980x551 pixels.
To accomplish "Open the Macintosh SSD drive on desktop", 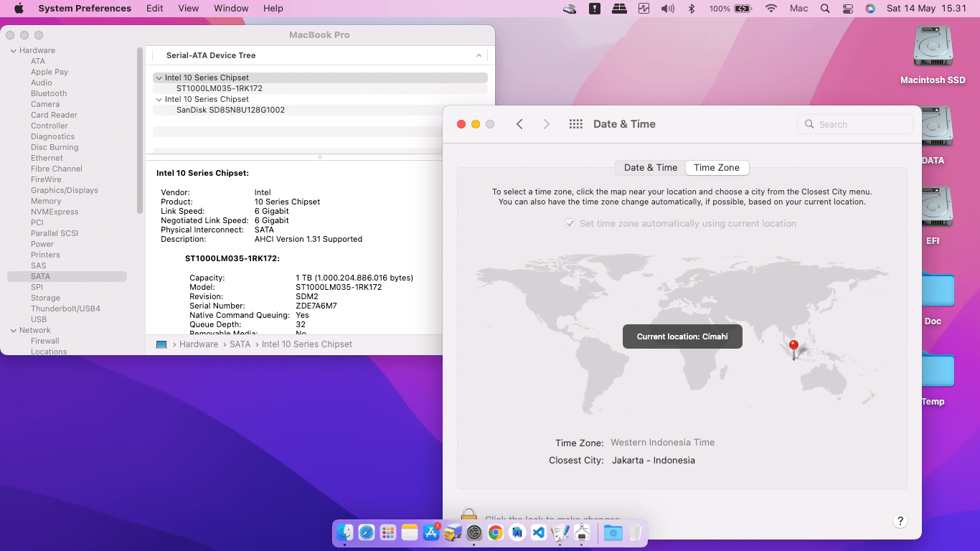I will click(x=933, y=55).
